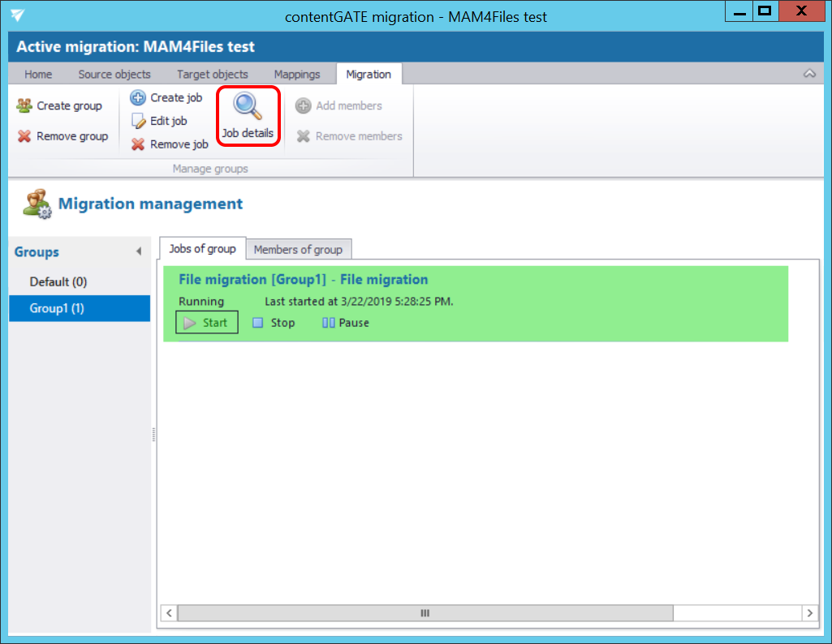This screenshot has width=832, height=644.
Task: Open Job details magnifier icon
Action: pyautogui.click(x=247, y=106)
